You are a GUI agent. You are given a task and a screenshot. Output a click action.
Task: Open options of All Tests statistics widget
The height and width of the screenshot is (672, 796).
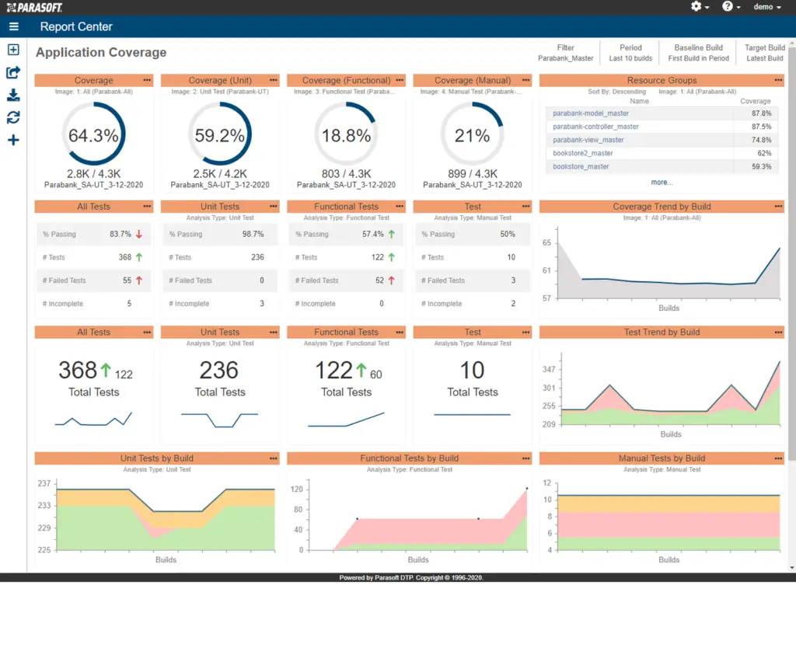coord(147,207)
